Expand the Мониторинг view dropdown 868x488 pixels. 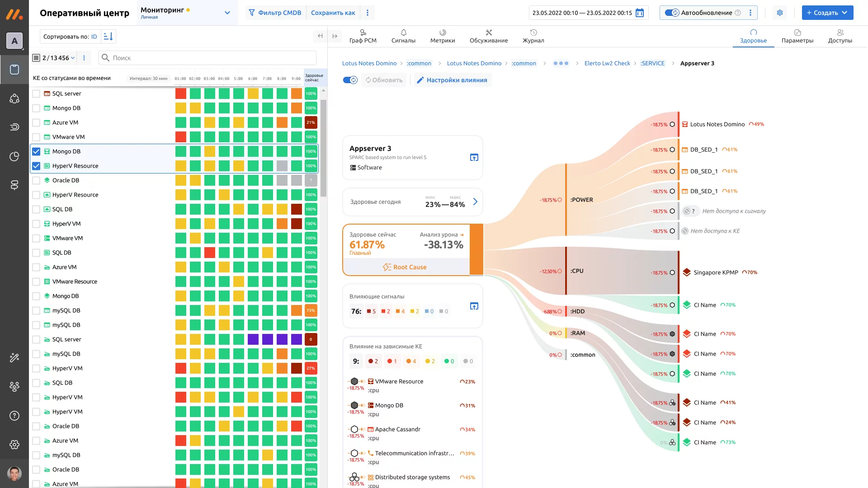(227, 13)
